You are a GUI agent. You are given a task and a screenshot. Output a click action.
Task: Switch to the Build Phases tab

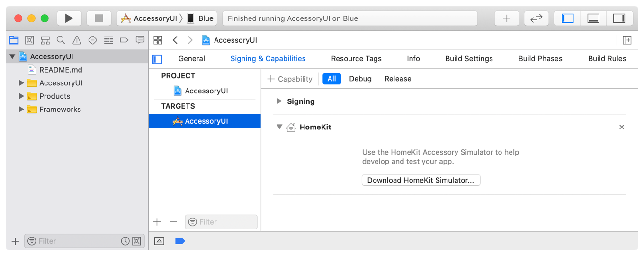(x=540, y=59)
